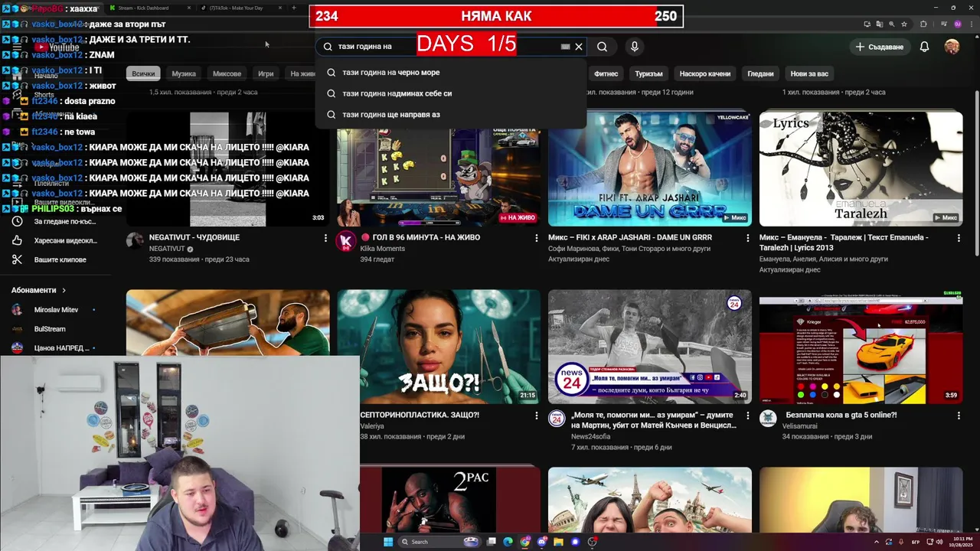Image resolution: width=980 pixels, height=551 pixels.
Task: Open options for ГОЛ В 96 МИНУТА video
Action: 537,238
